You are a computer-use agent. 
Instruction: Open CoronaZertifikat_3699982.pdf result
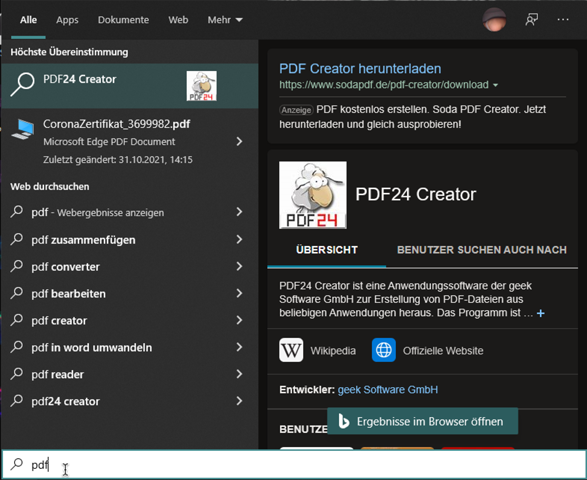130,141
